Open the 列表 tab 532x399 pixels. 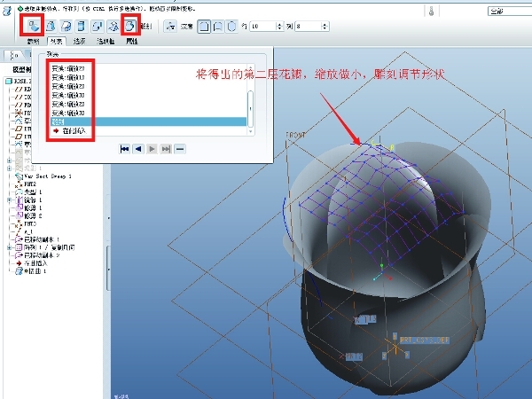[x=56, y=41]
